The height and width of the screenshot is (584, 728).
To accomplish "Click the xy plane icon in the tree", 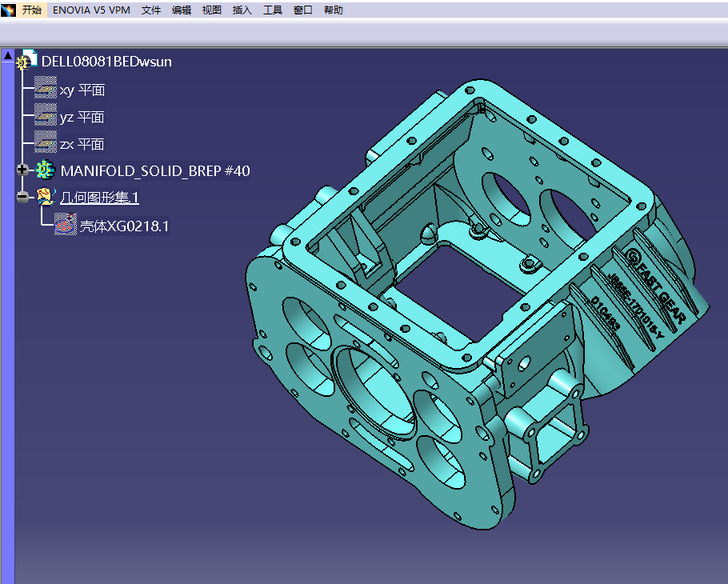I will [x=46, y=90].
